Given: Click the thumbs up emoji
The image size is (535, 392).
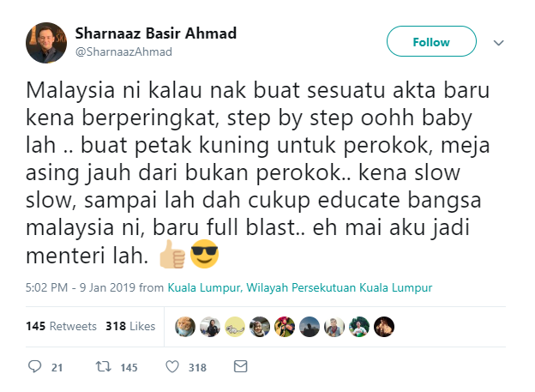Looking at the screenshot, I should pyautogui.click(x=172, y=254).
